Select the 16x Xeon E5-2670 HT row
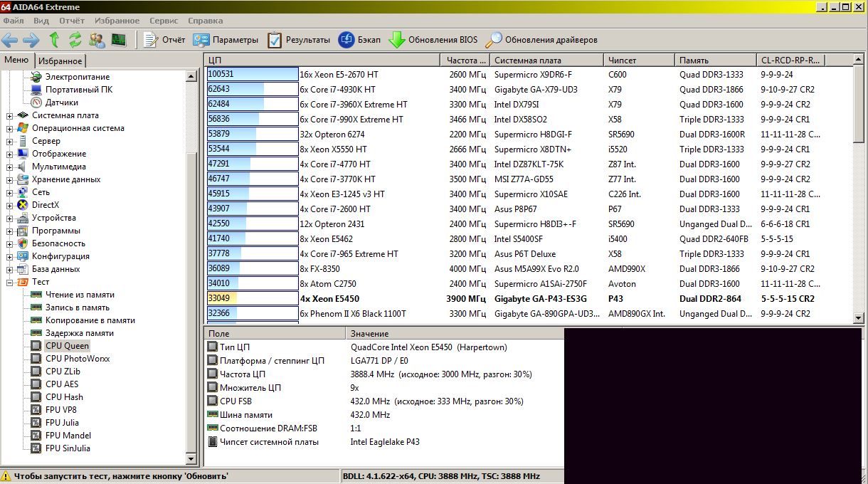Viewport: 868px width, 484px height. [527, 75]
